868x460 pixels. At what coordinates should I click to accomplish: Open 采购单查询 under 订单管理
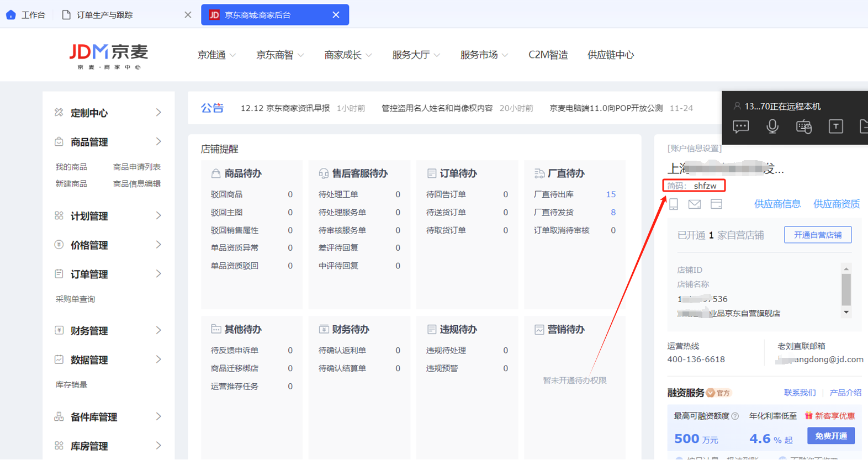point(75,299)
